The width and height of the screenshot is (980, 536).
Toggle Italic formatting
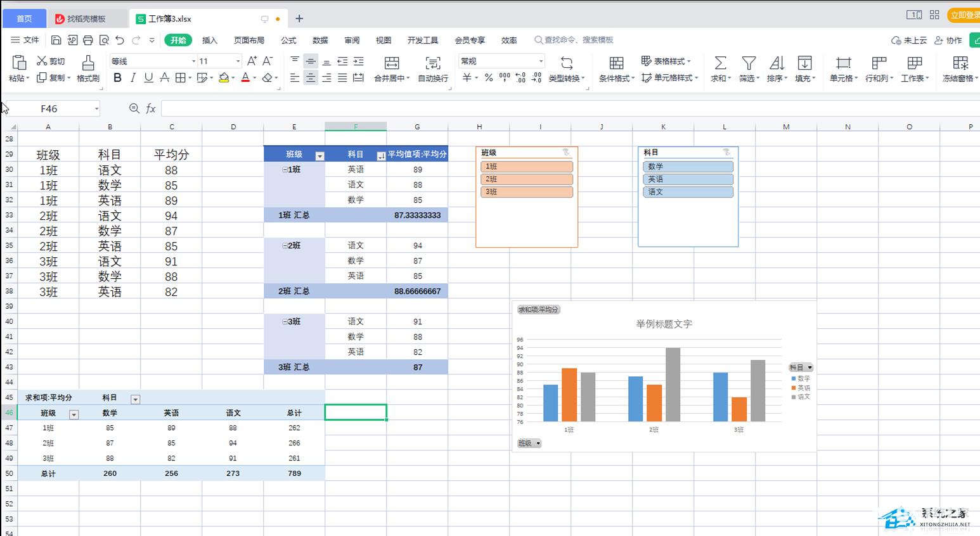(132, 78)
